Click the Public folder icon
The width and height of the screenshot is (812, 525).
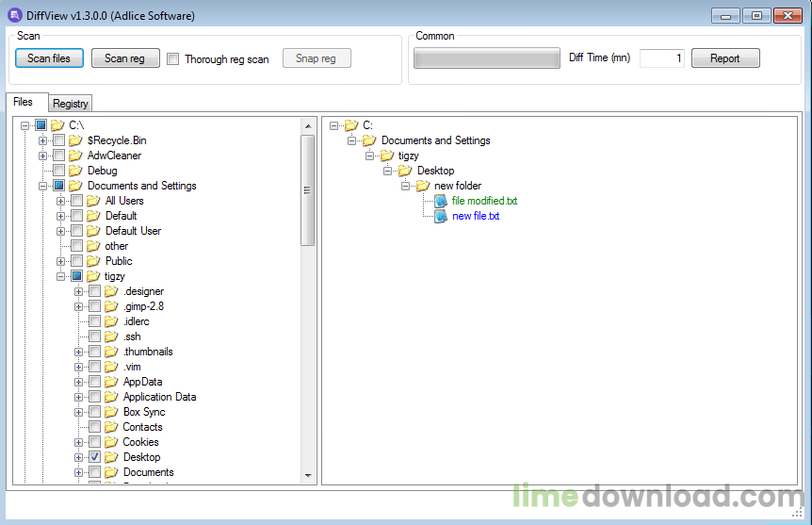click(93, 261)
